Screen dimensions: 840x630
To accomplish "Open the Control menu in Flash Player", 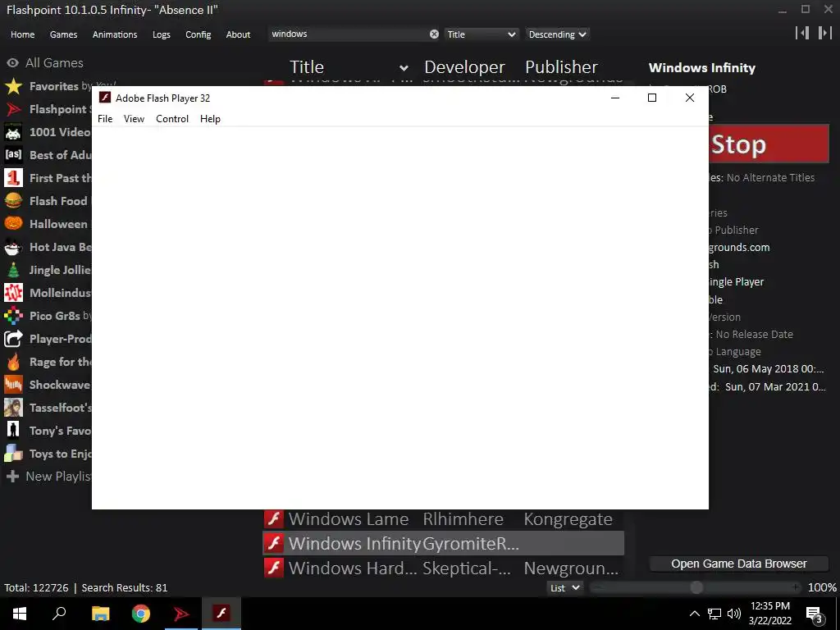I will 172,119.
